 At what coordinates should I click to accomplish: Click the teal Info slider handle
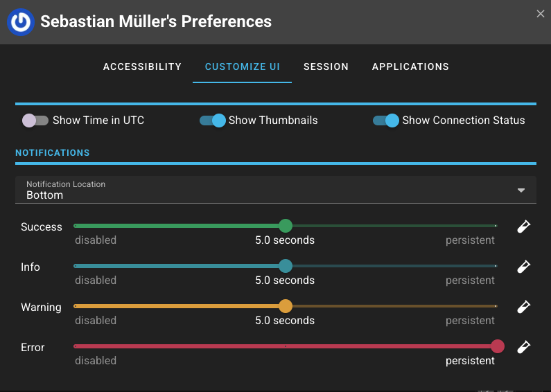point(286,266)
